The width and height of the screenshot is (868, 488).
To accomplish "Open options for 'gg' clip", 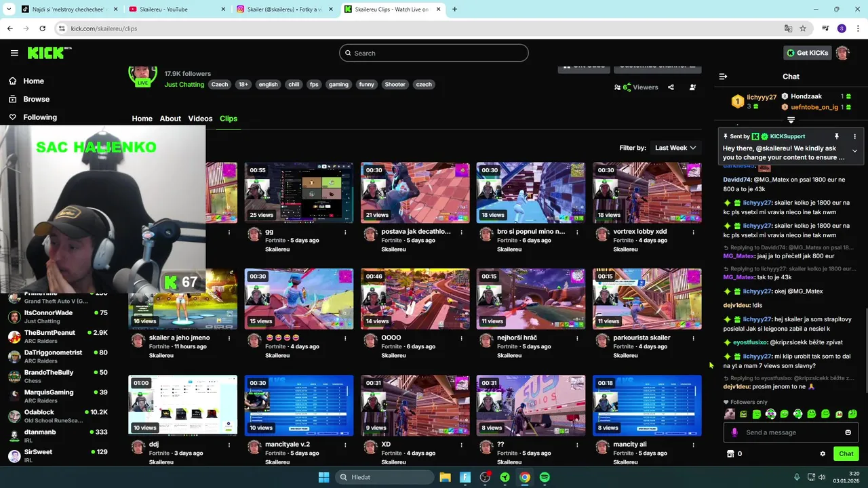I will [x=345, y=232].
